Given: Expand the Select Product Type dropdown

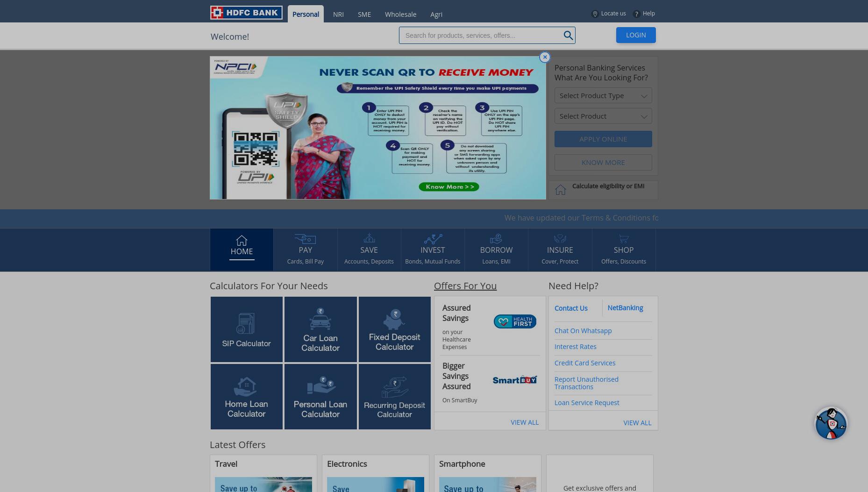Looking at the screenshot, I should 603,96.
